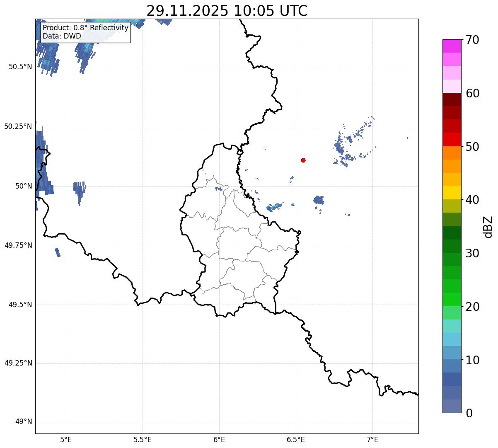Click the 40 colorbar tick label
Image resolution: width=498 pixels, height=448 pixels.
[x=472, y=200]
